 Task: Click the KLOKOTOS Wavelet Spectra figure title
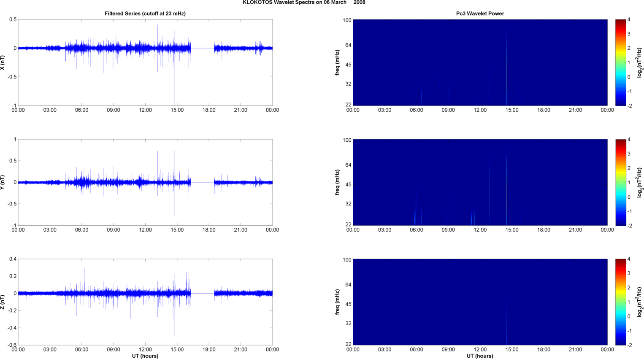coord(304,3)
